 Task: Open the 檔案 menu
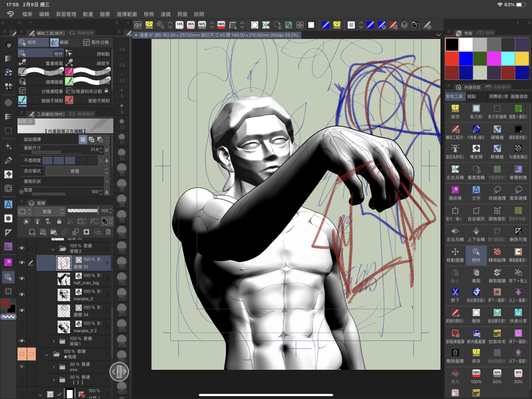27,14
